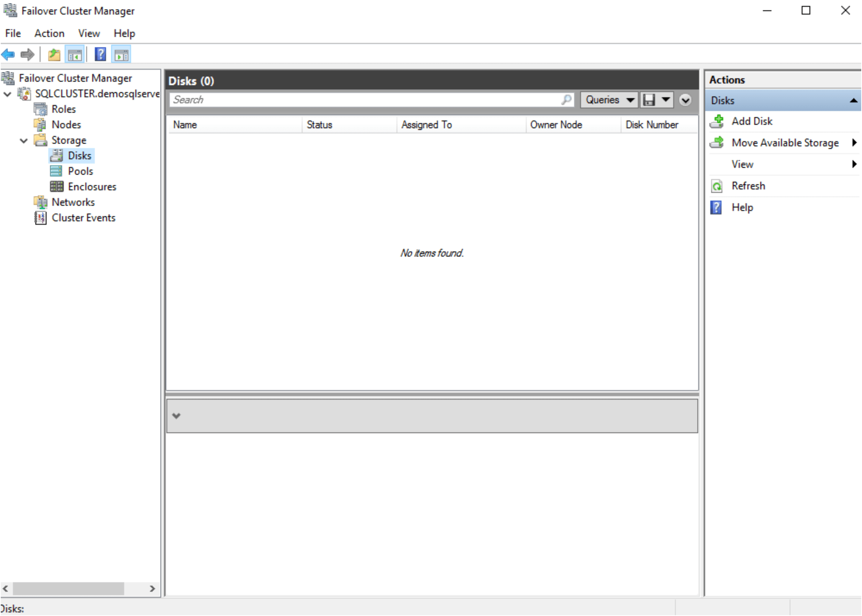View Cluster Events
Image resolution: width=862 pixels, height=616 pixels.
(84, 217)
